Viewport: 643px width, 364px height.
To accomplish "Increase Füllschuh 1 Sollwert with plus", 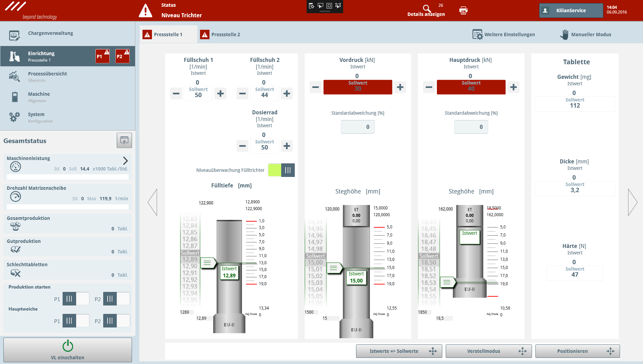I will [220, 93].
